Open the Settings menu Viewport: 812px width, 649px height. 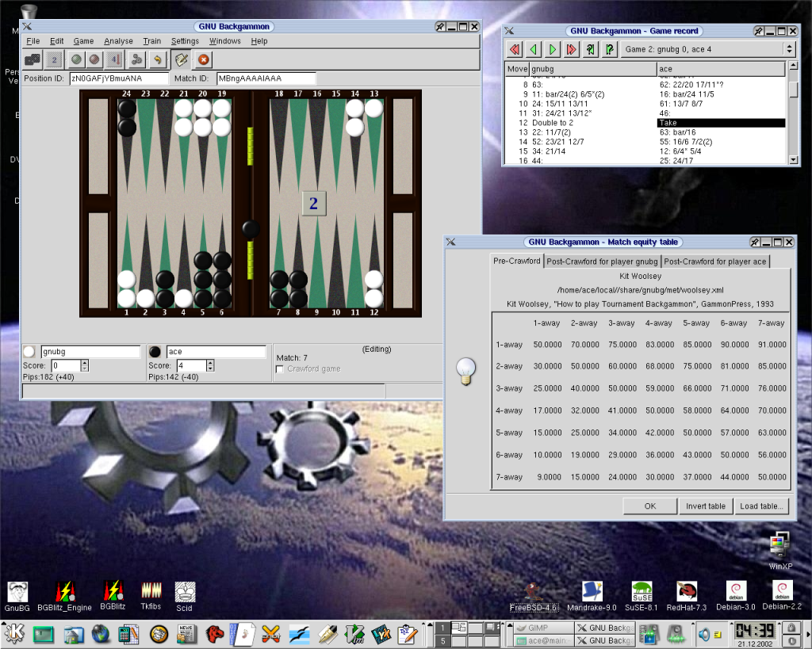pos(185,41)
